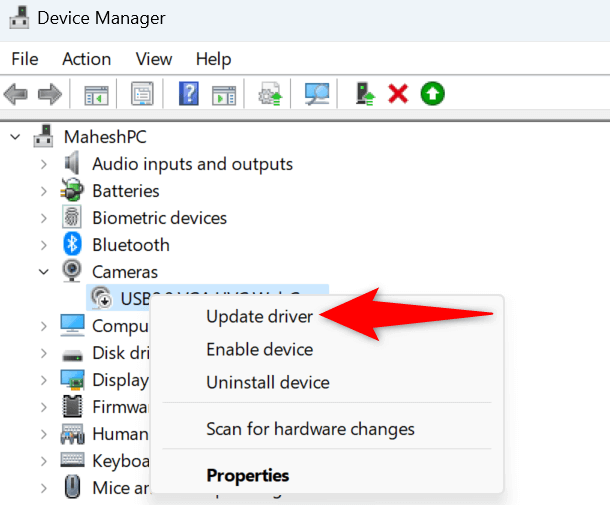610x505 pixels.
Task: Click the red X uninstall device icon
Action: click(x=398, y=95)
